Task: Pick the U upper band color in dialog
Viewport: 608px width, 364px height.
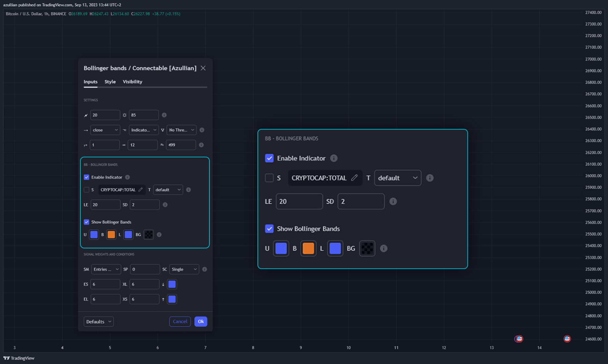Action: coord(94,234)
